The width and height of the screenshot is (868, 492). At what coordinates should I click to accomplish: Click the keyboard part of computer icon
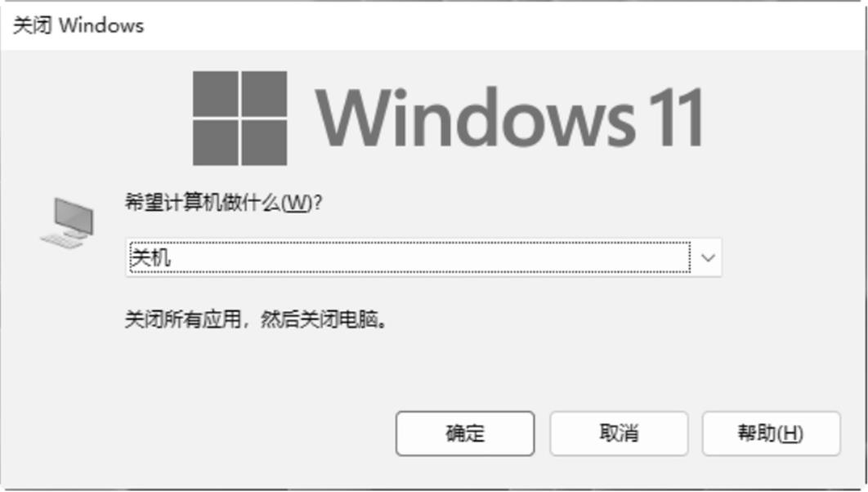61,241
